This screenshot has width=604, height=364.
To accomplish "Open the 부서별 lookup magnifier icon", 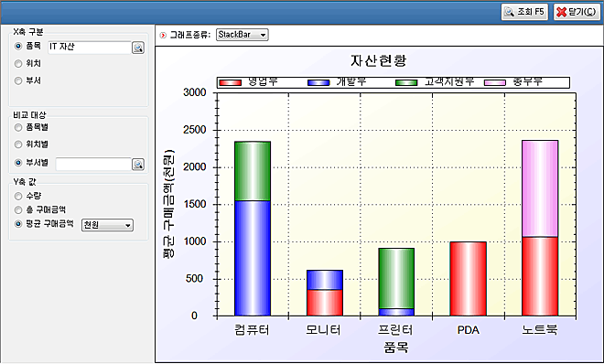I will pyautogui.click(x=138, y=165).
